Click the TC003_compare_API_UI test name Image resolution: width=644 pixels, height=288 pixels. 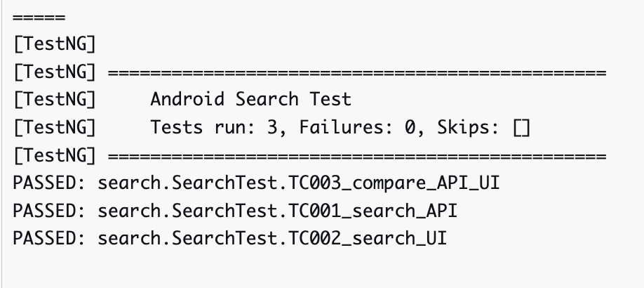tap(396, 183)
